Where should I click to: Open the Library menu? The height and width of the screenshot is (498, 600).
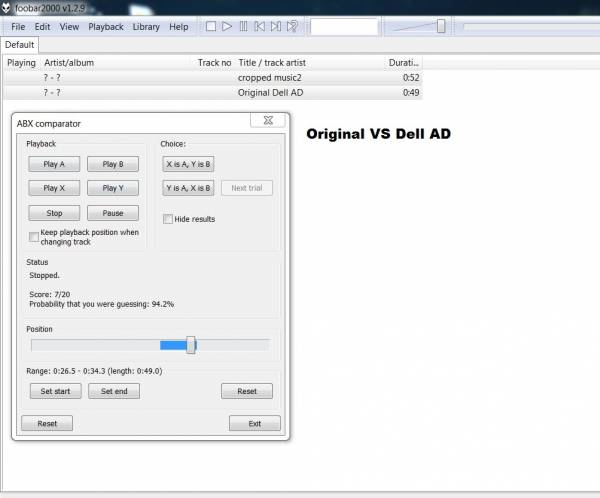[x=146, y=27]
